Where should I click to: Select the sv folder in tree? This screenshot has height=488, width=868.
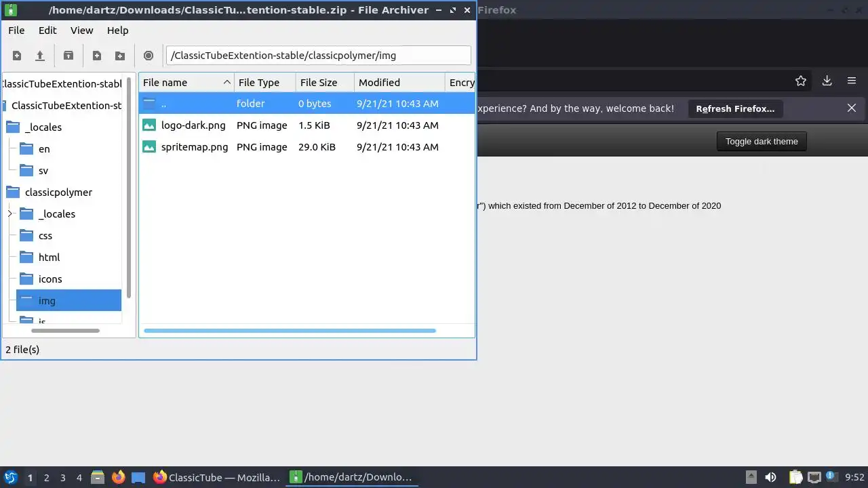pyautogui.click(x=34, y=171)
